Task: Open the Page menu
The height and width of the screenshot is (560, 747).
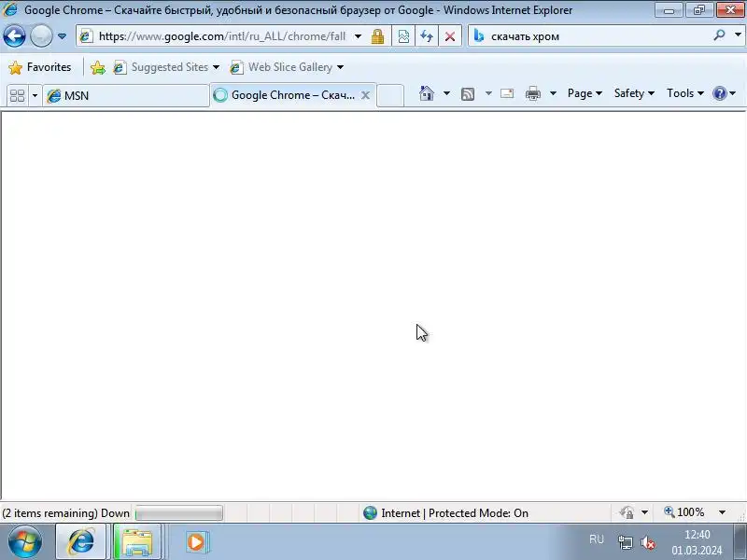Action: pos(585,93)
